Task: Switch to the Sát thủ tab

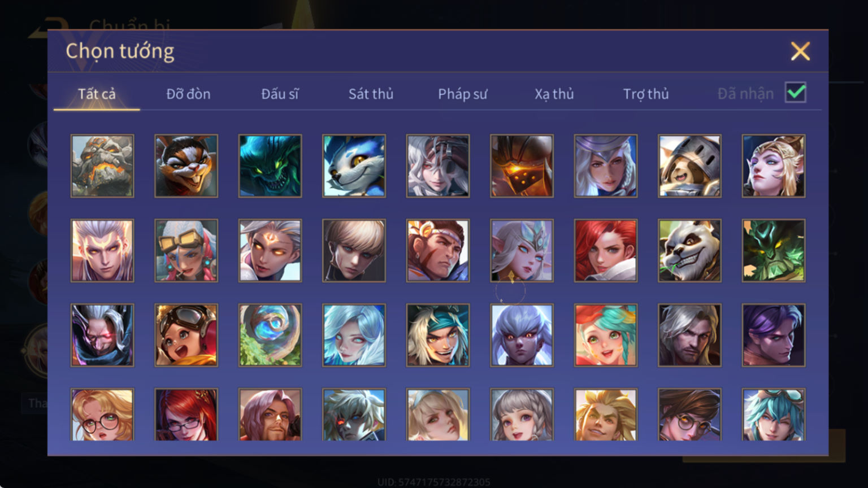Action: click(371, 94)
